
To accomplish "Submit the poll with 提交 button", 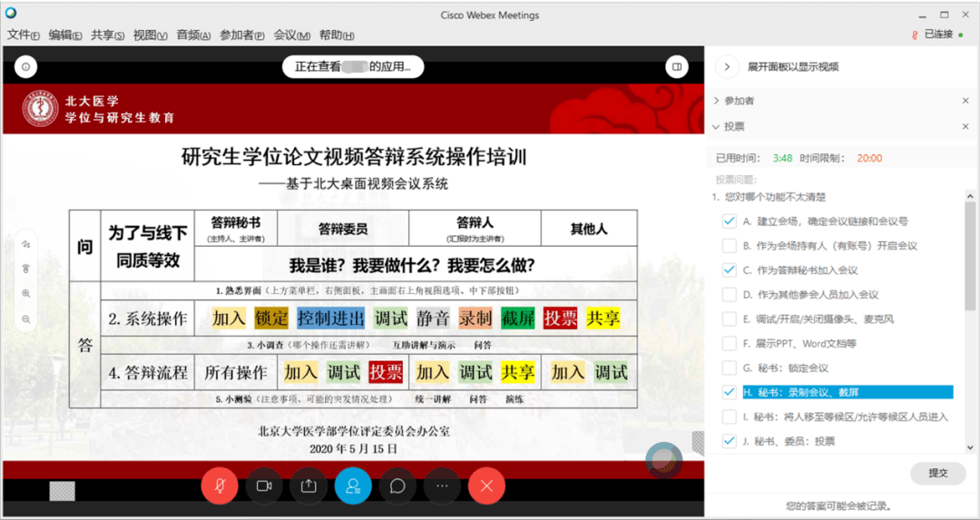I will click(x=938, y=473).
